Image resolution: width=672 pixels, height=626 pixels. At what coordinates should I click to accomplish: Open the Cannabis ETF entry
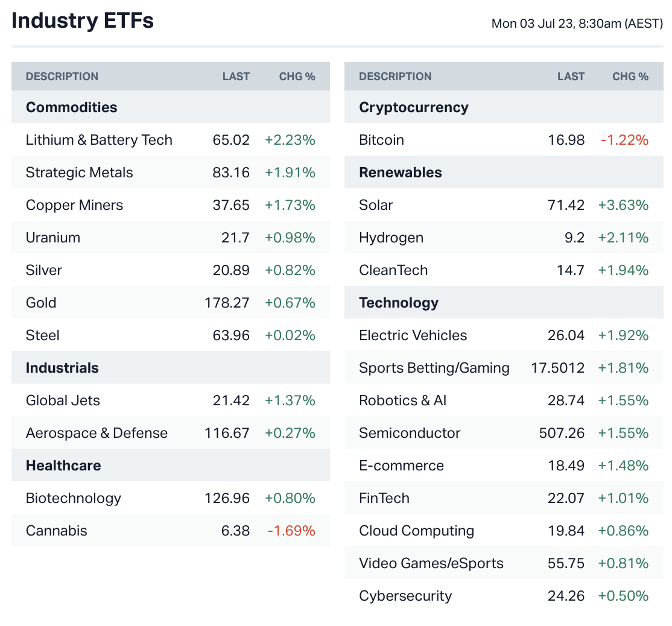(56, 531)
